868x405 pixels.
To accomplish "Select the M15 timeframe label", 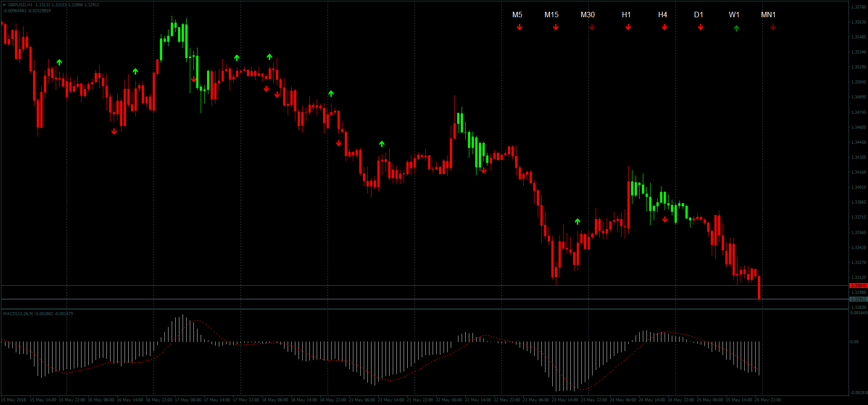I will [x=551, y=15].
